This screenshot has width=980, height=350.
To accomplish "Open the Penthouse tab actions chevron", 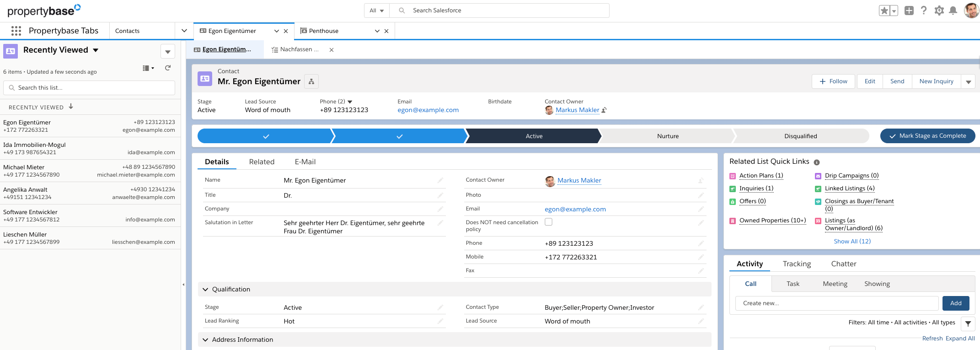I will (x=377, y=31).
